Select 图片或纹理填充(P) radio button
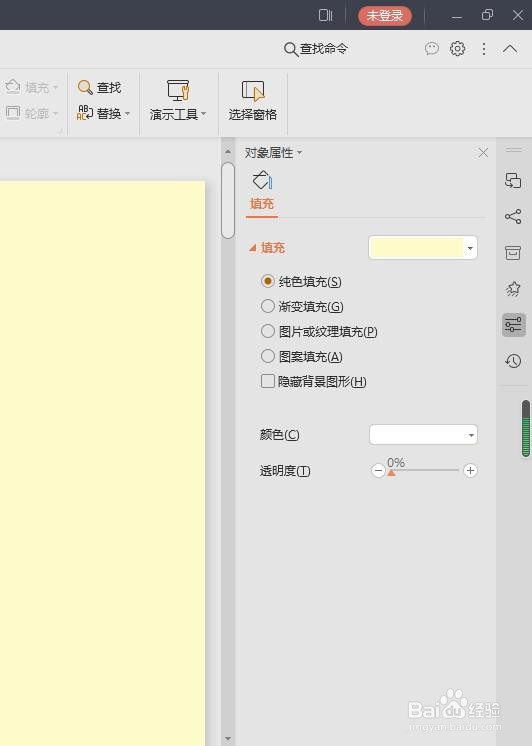 pyautogui.click(x=268, y=331)
